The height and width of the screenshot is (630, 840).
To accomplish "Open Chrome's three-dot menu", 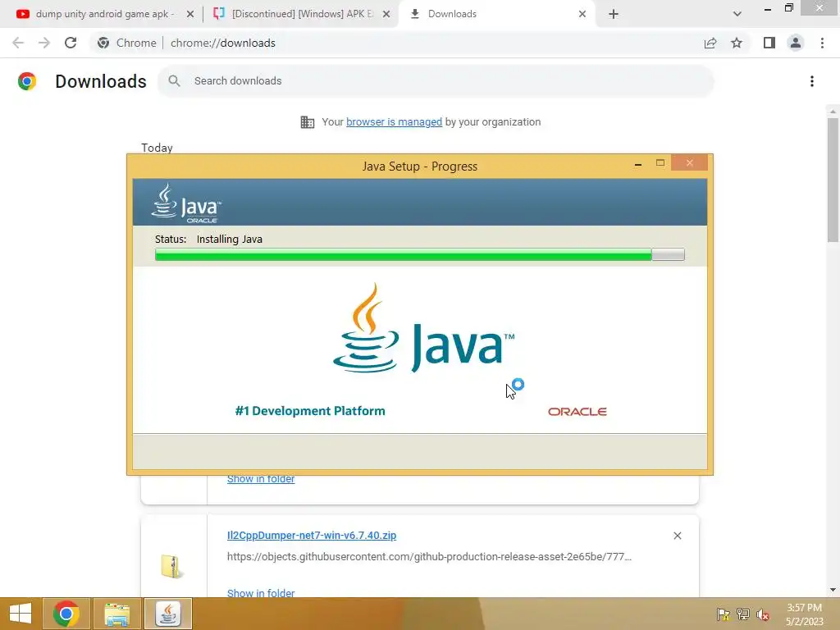I will click(822, 43).
